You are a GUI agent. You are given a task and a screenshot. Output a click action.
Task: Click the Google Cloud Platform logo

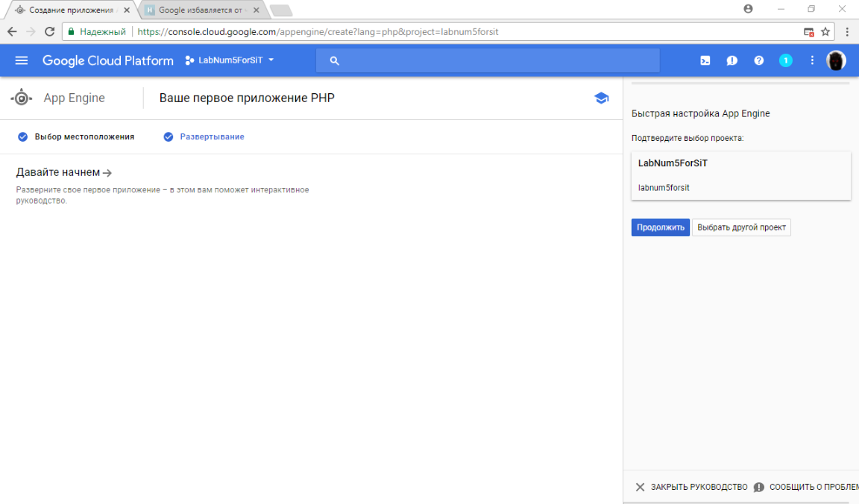pos(108,61)
